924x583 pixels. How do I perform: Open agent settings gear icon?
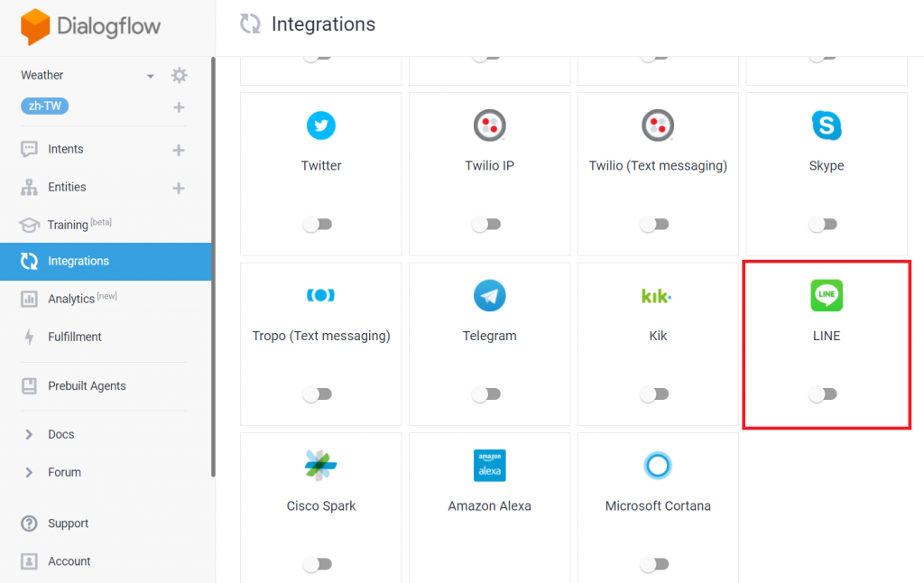pyautogui.click(x=180, y=76)
